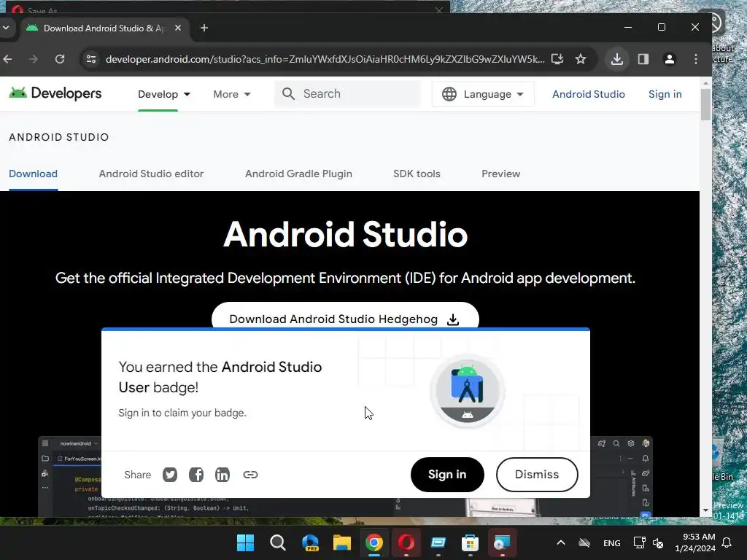The width and height of the screenshot is (747, 560).
Task: Expand the More menu
Action: coord(232,94)
